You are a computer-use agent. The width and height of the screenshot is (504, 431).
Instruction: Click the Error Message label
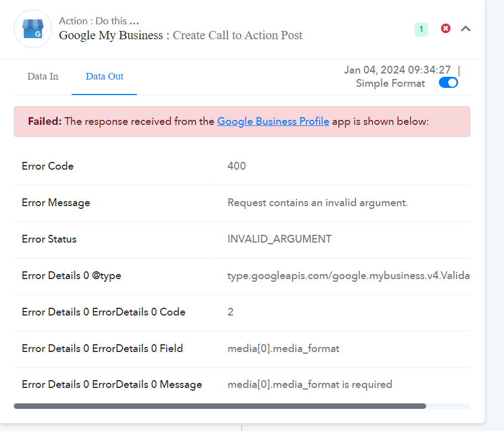(56, 203)
